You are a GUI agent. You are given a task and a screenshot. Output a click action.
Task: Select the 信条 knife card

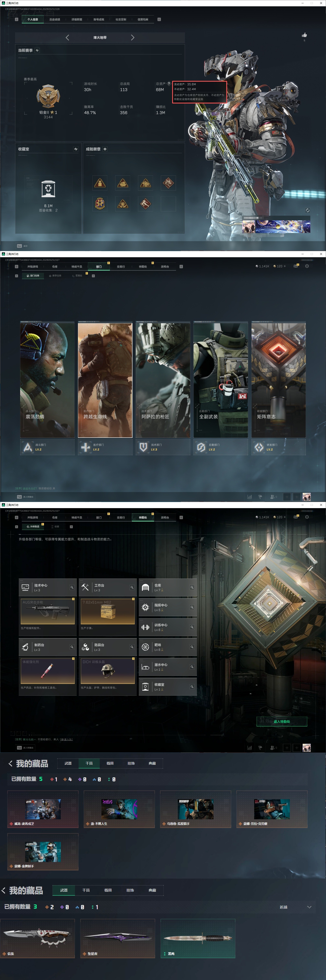pos(37,938)
